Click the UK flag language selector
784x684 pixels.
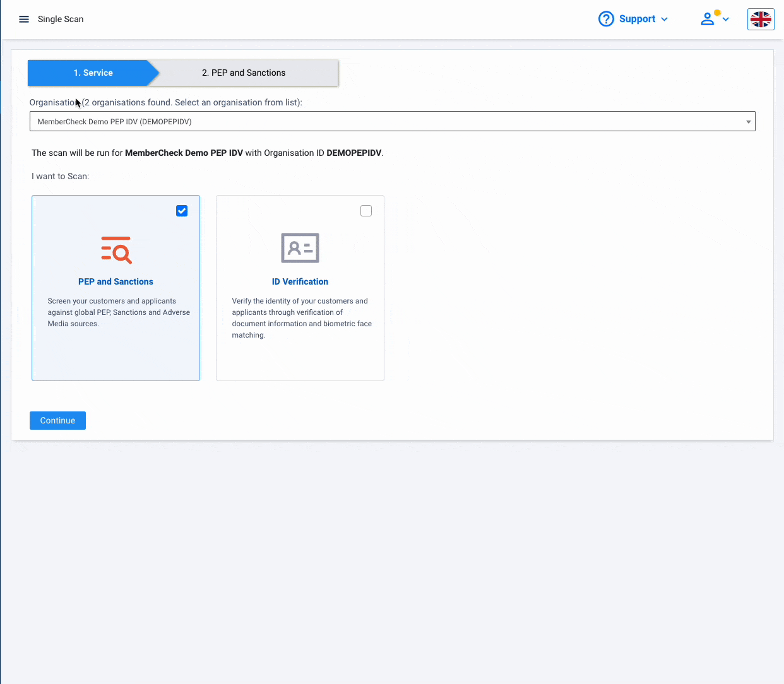(761, 19)
